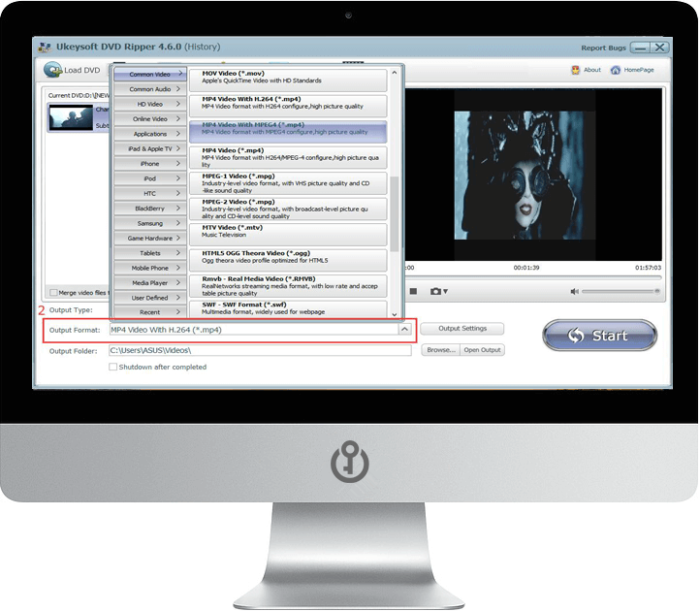Choose MTV Video (*.mtv) format
Image resolution: width=700 pixels, height=611 pixels.
click(288, 235)
